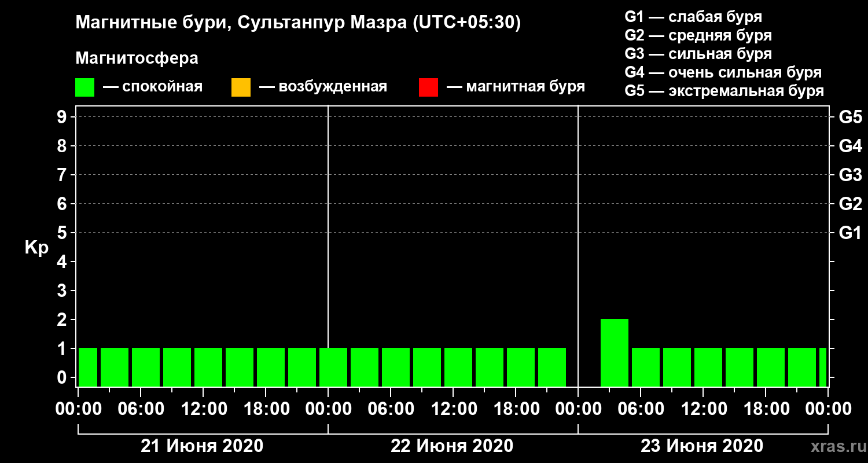
Task: Click the '06:00' time label under 21 Июня
Action: click(x=141, y=409)
